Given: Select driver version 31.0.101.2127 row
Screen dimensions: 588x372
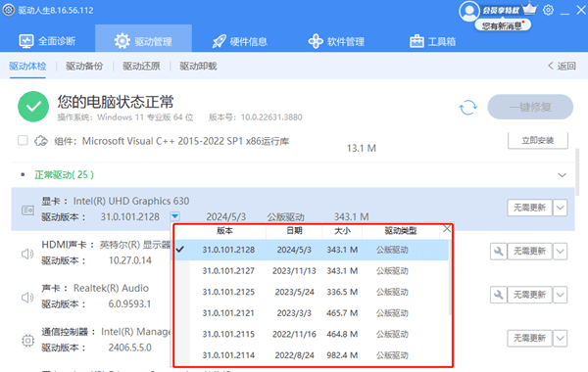Looking at the screenshot, I should (x=312, y=271).
